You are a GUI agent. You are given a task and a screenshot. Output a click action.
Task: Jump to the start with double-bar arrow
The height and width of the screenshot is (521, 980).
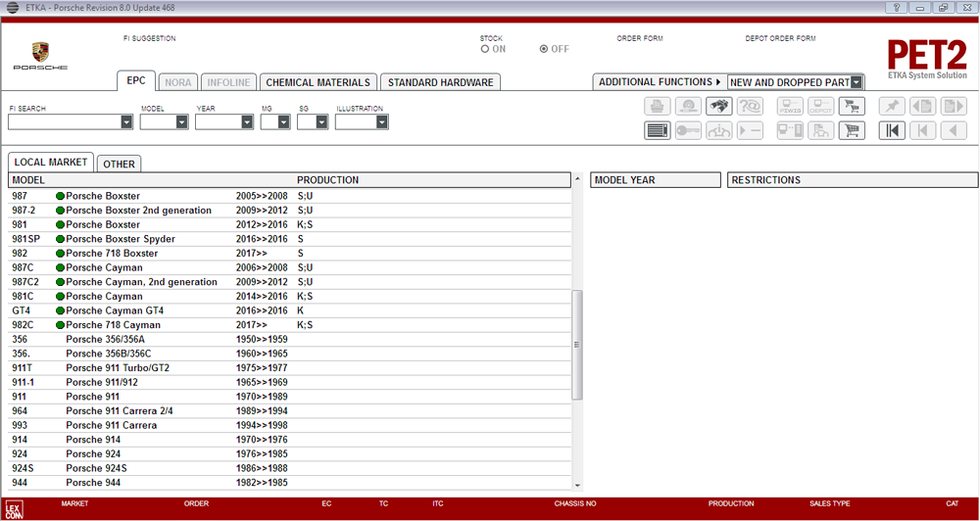point(892,130)
